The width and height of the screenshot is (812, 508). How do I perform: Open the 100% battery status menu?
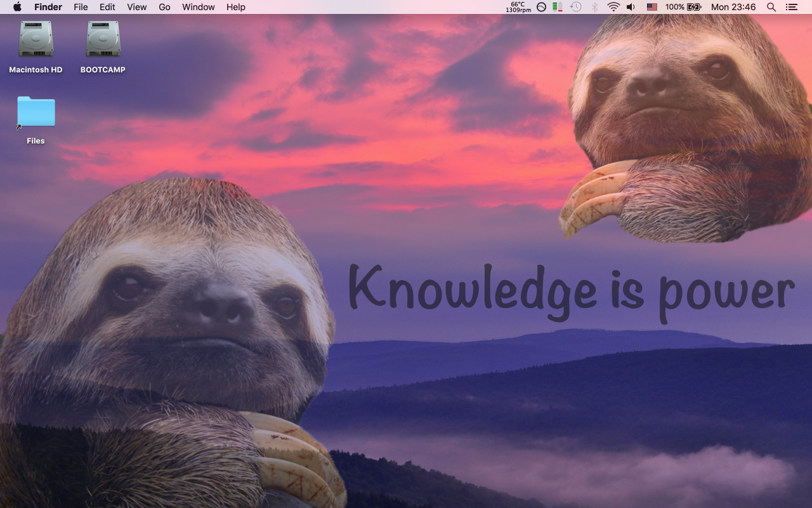[683, 7]
